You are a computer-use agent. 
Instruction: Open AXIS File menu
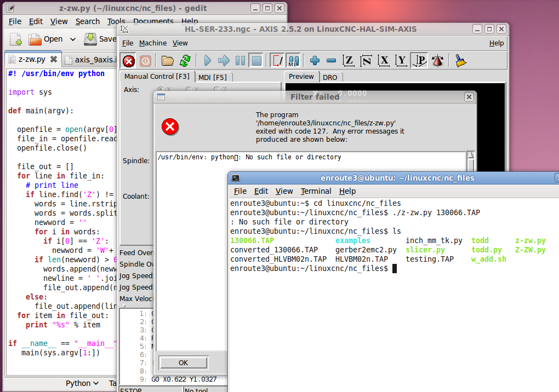coord(127,43)
